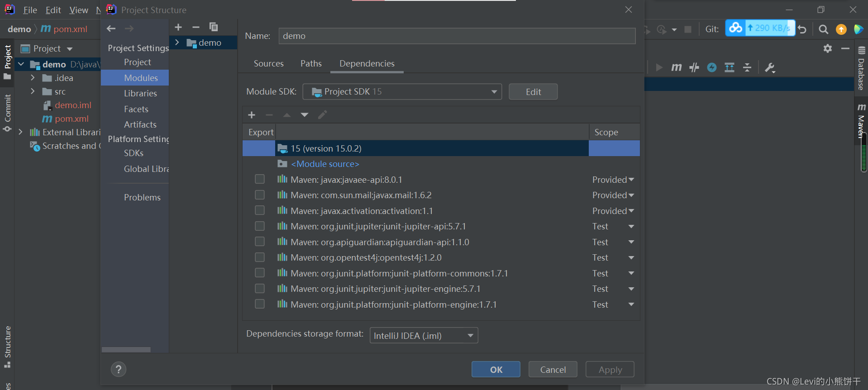Execute Maven goal 'm' icon

click(676, 67)
